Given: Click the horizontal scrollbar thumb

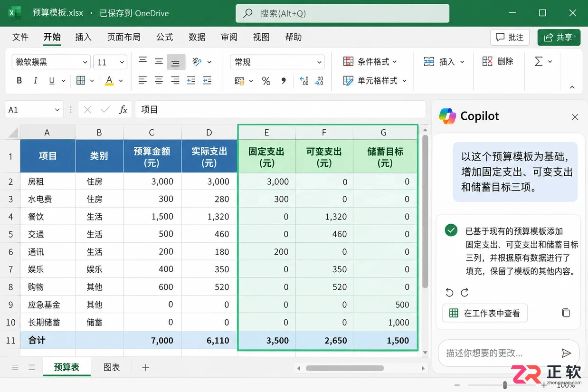Looking at the screenshot, I should pos(345,368).
